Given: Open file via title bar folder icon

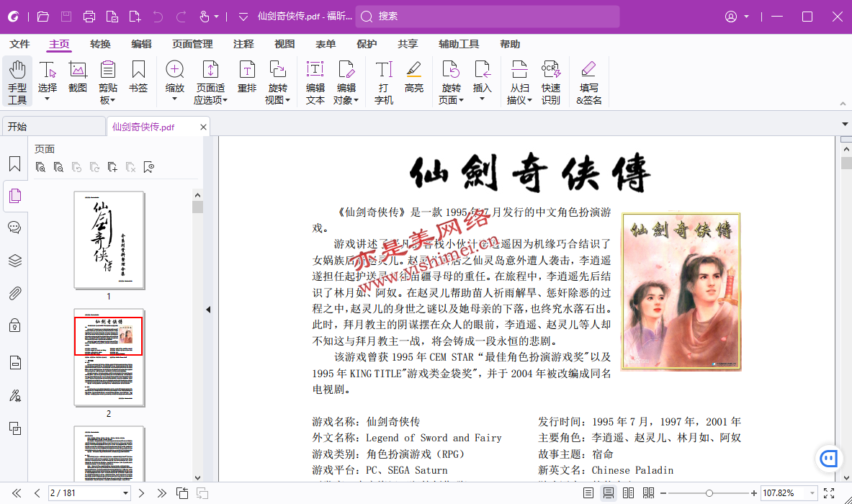Looking at the screenshot, I should (x=43, y=17).
